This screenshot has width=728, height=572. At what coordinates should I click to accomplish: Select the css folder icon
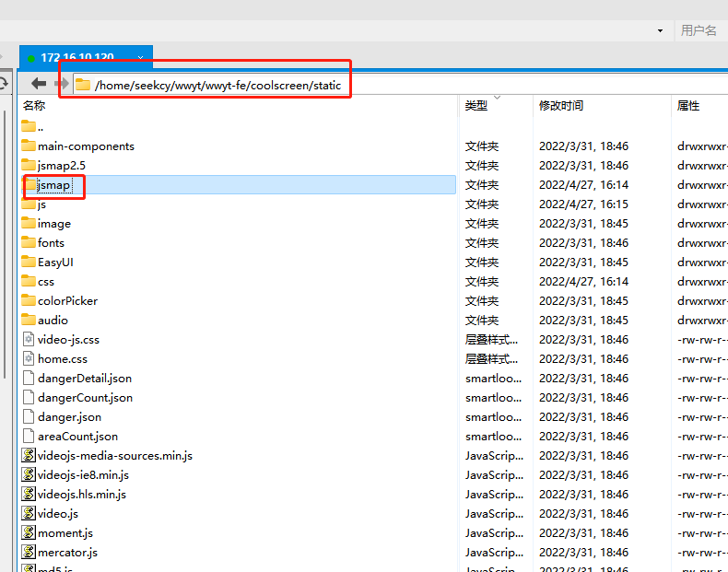click(29, 281)
